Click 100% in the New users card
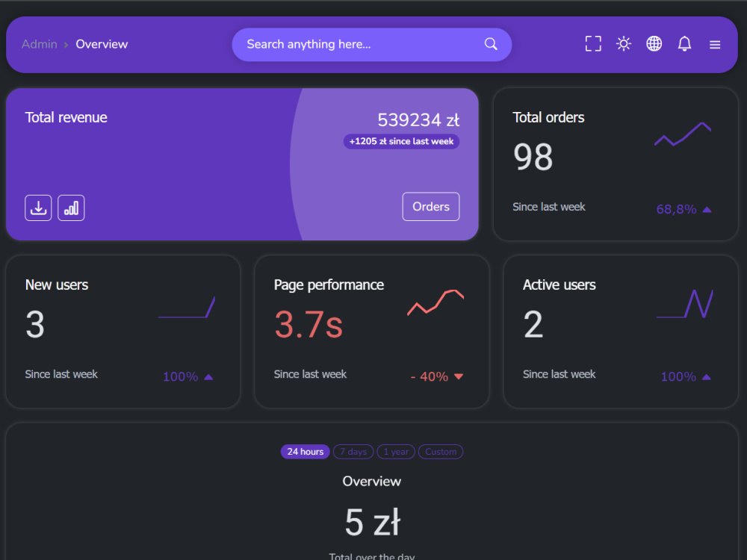The height and width of the screenshot is (560, 747). pyautogui.click(x=180, y=377)
